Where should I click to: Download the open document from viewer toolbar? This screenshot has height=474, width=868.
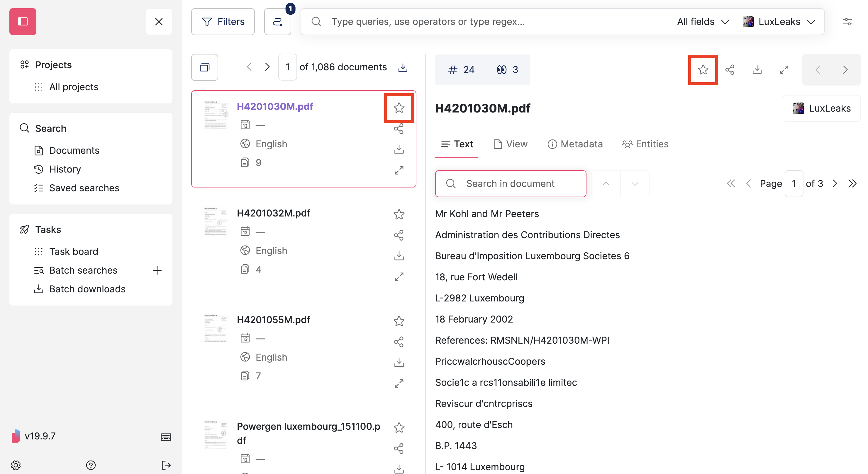click(757, 70)
